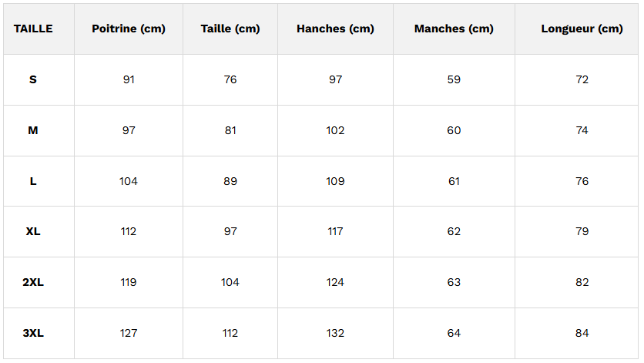Click the 2XL size row label
The image size is (644, 363).
(x=33, y=282)
